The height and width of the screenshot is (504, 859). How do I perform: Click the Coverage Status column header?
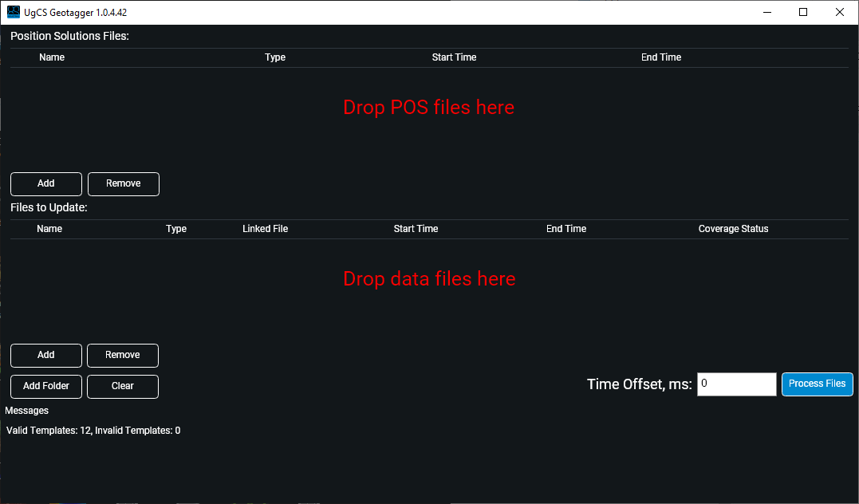[x=733, y=229]
